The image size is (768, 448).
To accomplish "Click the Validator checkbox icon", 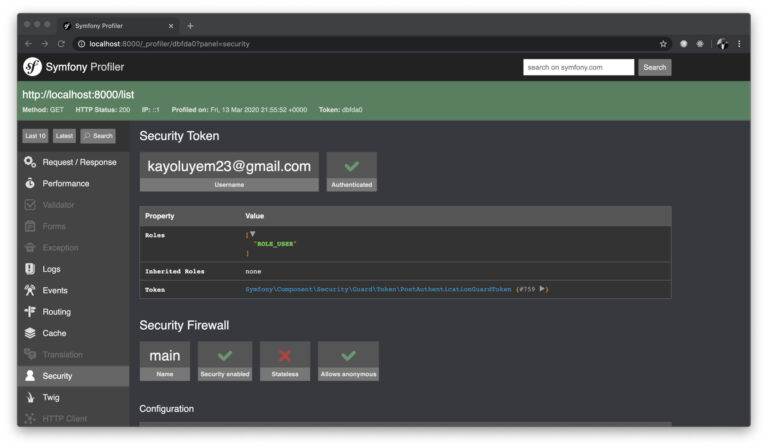I will (x=30, y=205).
